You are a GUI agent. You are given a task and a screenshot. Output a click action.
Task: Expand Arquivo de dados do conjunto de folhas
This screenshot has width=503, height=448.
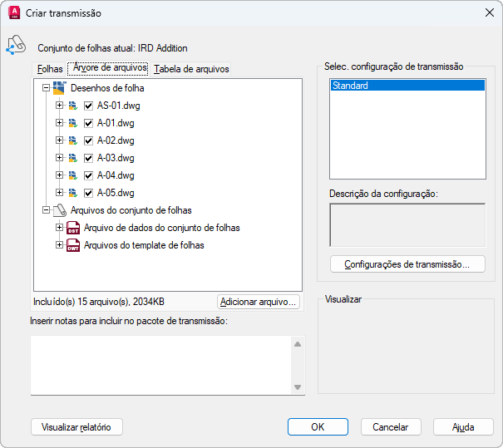(x=59, y=228)
